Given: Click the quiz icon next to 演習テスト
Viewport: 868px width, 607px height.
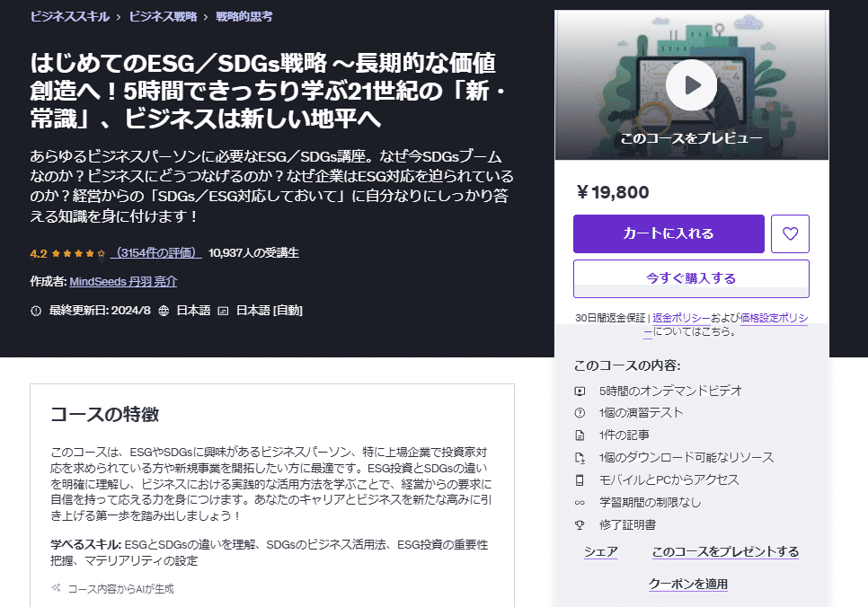Looking at the screenshot, I should tap(581, 411).
